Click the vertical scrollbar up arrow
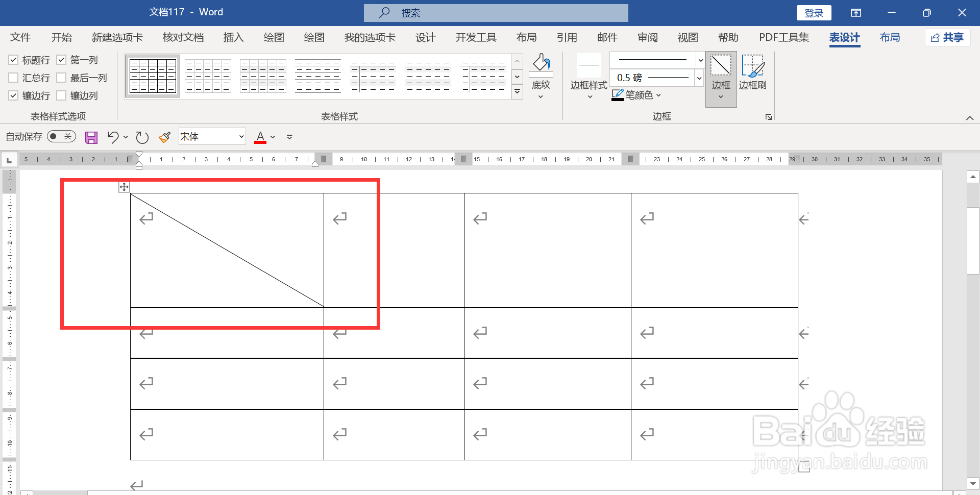Screen dimensions: 980x495 (x=973, y=177)
